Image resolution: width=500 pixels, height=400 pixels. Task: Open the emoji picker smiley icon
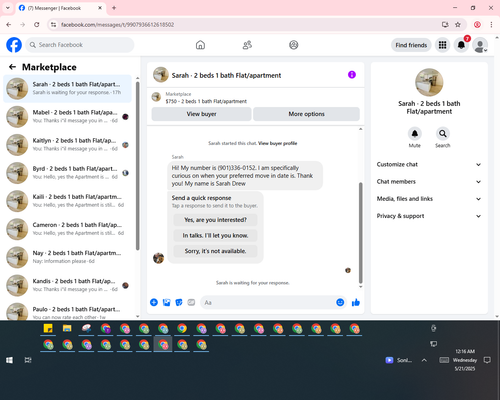click(340, 302)
